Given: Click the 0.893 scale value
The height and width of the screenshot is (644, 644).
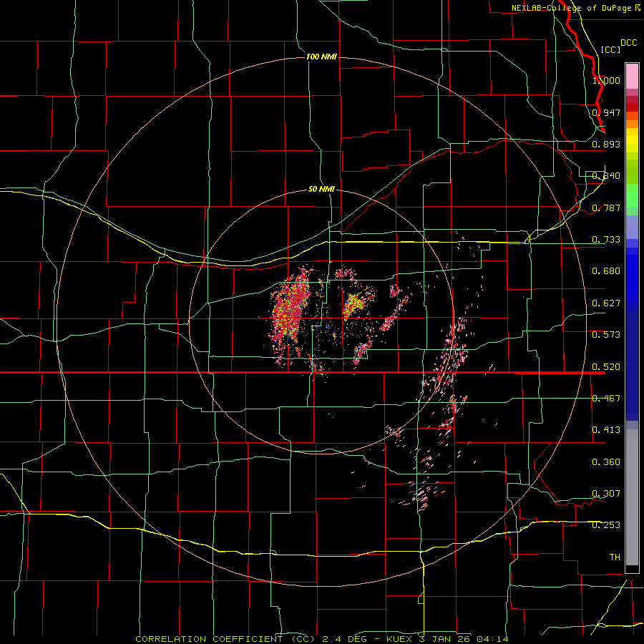Looking at the screenshot, I should (606, 144).
